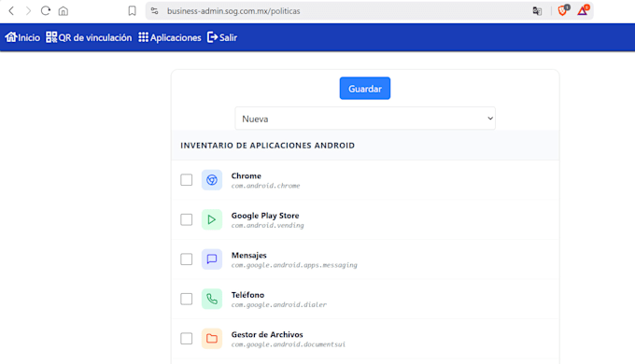Click the Teléfono phone handset icon

(212, 299)
